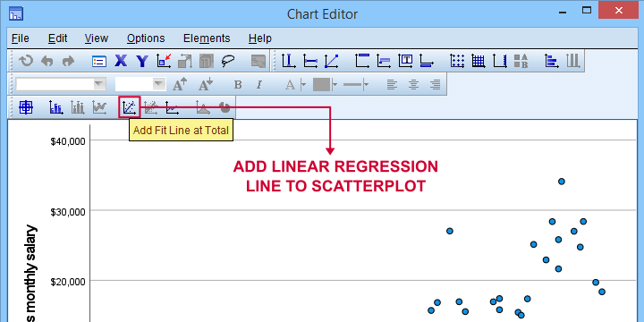Click the increase font size icon
Viewport: 644px width, 322px height.
point(180,85)
